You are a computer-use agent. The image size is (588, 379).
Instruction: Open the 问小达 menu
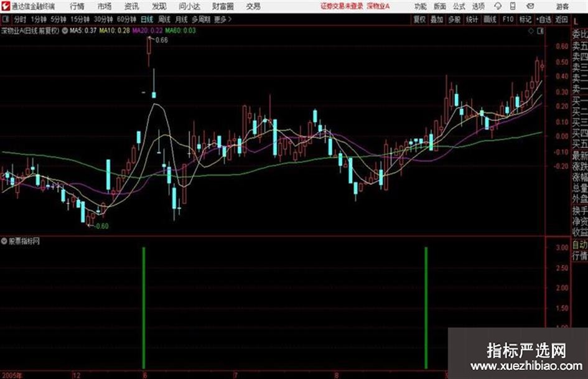point(189,6)
